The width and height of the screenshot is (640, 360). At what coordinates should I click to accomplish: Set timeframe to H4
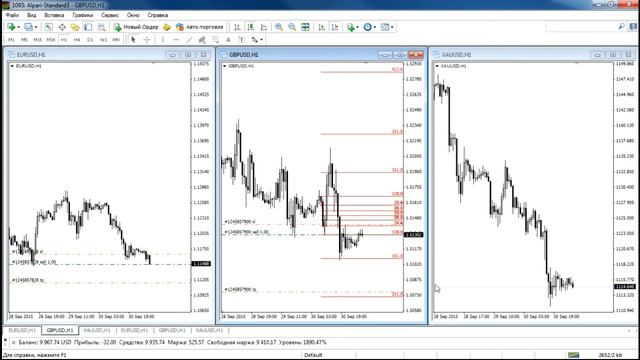coord(77,40)
